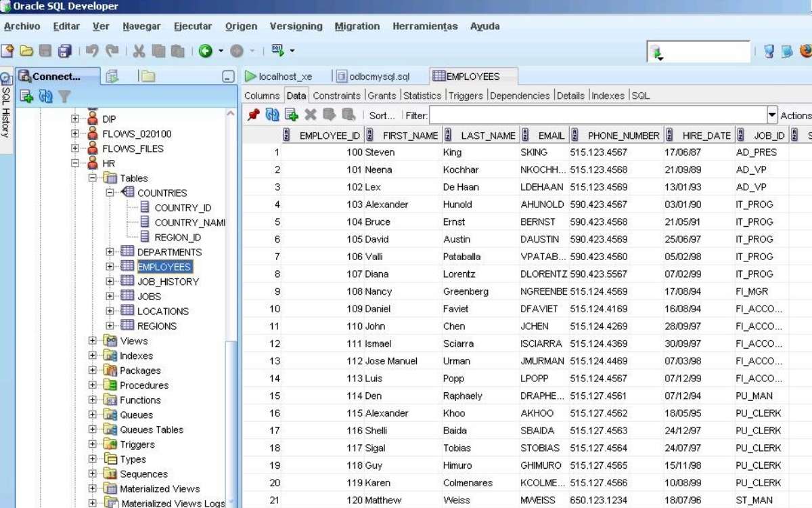Click the Back navigation arrow

pos(206,51)
